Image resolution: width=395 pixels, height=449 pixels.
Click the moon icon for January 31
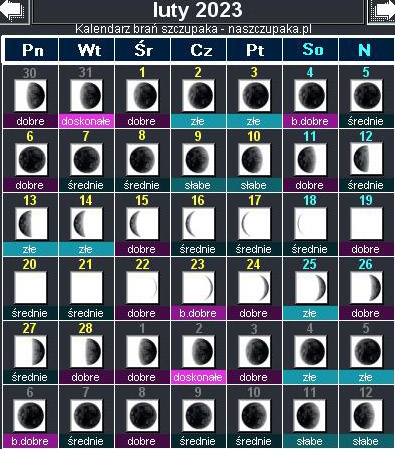(86, 96)
